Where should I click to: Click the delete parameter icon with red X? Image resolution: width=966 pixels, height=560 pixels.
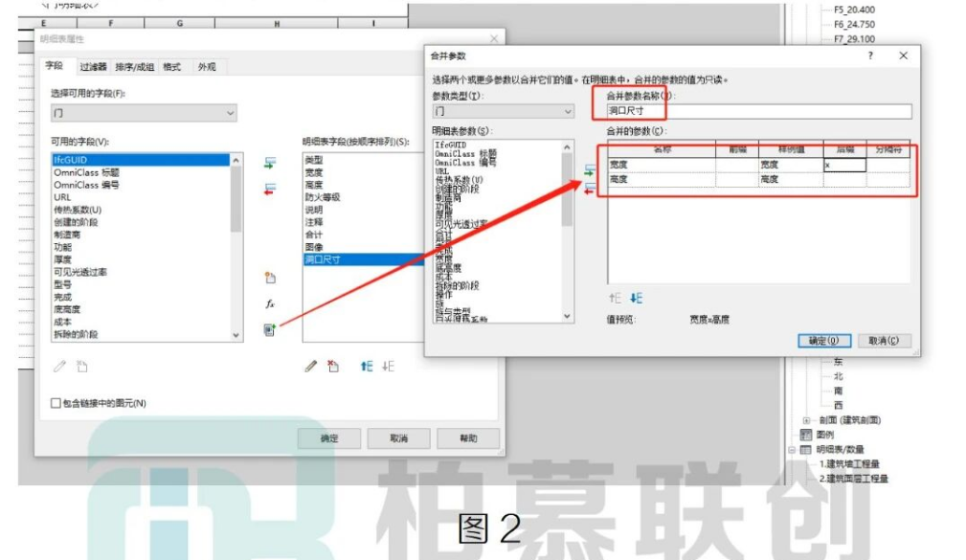pos(333,367)
